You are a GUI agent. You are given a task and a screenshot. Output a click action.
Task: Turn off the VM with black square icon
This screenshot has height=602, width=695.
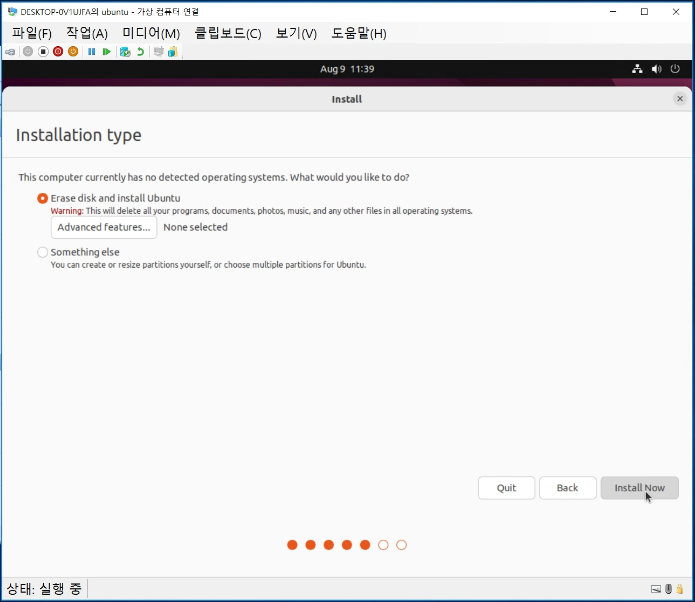(43, 52)
